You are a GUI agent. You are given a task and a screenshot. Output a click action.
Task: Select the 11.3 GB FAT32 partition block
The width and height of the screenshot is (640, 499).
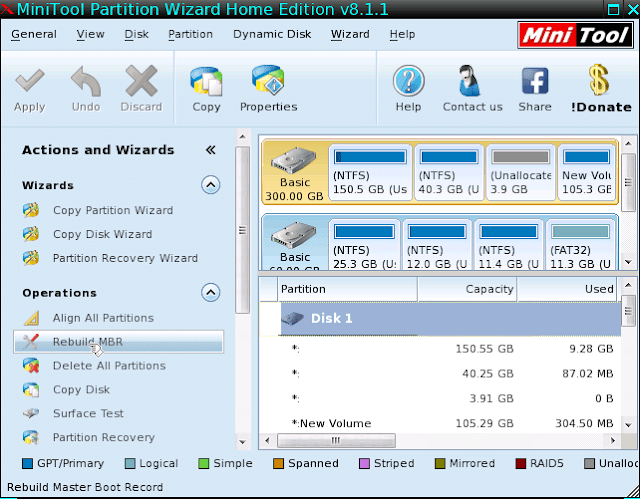(580, 244)
